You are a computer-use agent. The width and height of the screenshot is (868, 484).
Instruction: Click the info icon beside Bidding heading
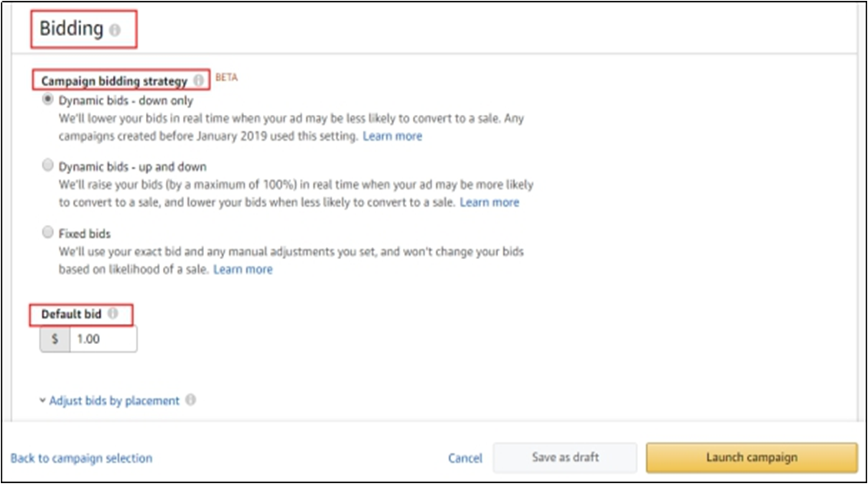pyautogui.click(x=116, y=30)
